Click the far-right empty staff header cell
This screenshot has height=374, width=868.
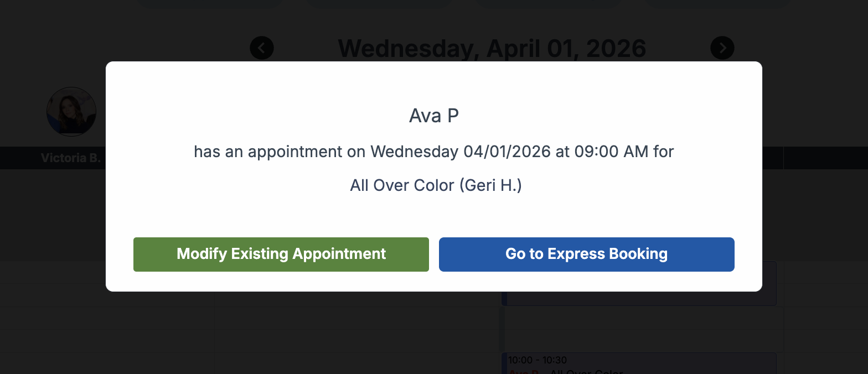(825, 158)
